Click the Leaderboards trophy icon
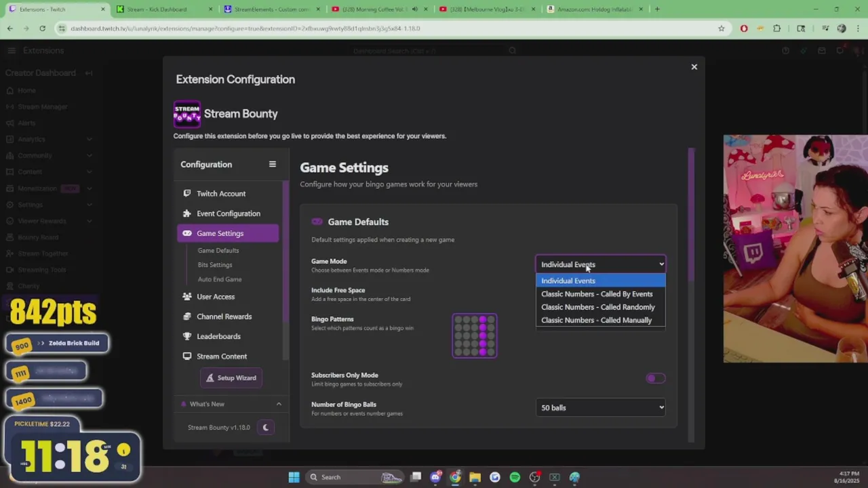 [187, 336]
